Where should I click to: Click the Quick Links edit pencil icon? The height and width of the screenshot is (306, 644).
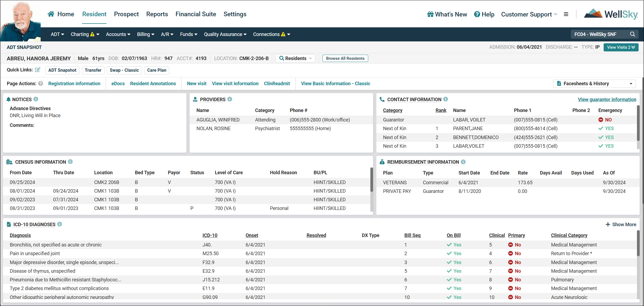pyautogui.click(x=38, y=70)
